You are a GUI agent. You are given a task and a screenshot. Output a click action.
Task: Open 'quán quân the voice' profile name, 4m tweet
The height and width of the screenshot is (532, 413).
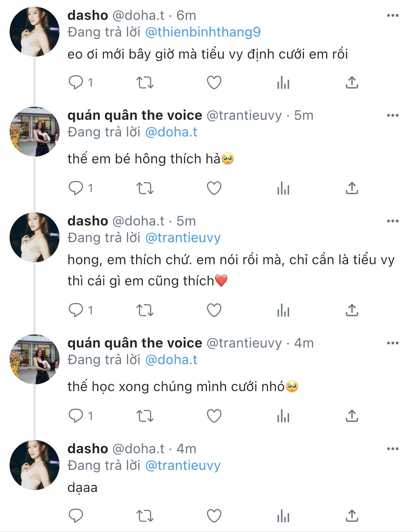point(135,343)
